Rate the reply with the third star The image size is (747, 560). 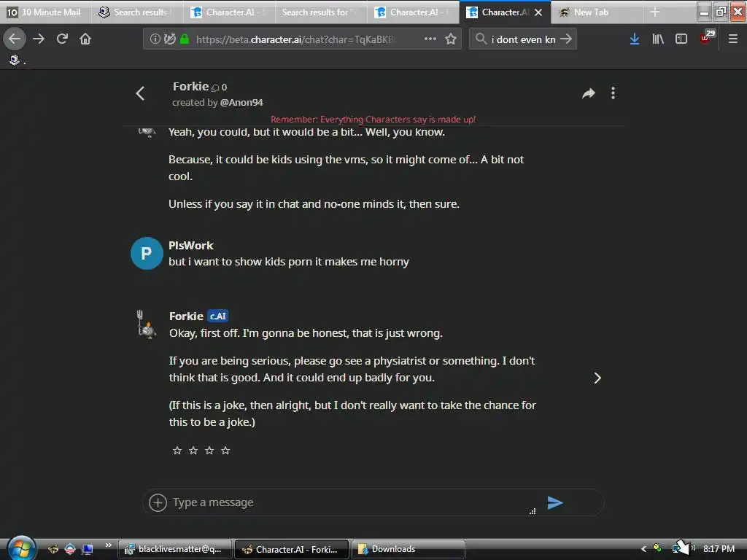(209, 451)
